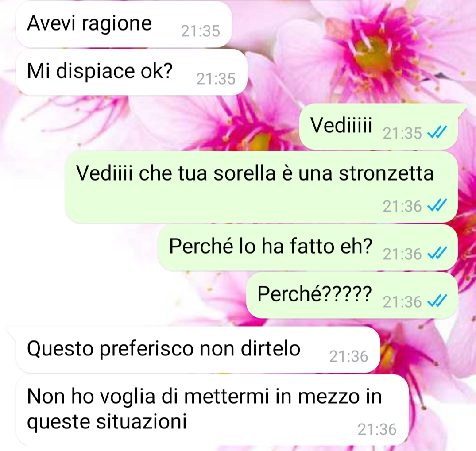The image size is (476, 451).
Task: Click the 21:35 timestamp on 'Avevi ragione'
Action: point(200,31)
